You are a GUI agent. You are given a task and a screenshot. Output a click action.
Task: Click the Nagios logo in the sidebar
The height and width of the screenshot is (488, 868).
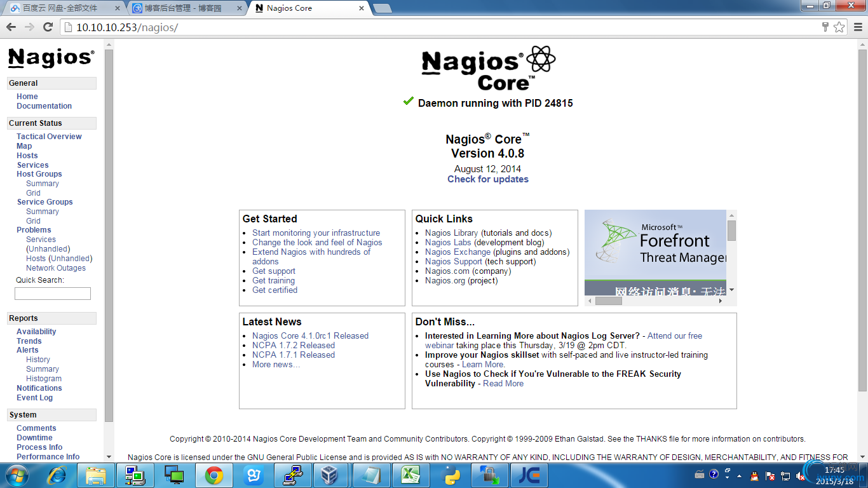click(51, 58)
